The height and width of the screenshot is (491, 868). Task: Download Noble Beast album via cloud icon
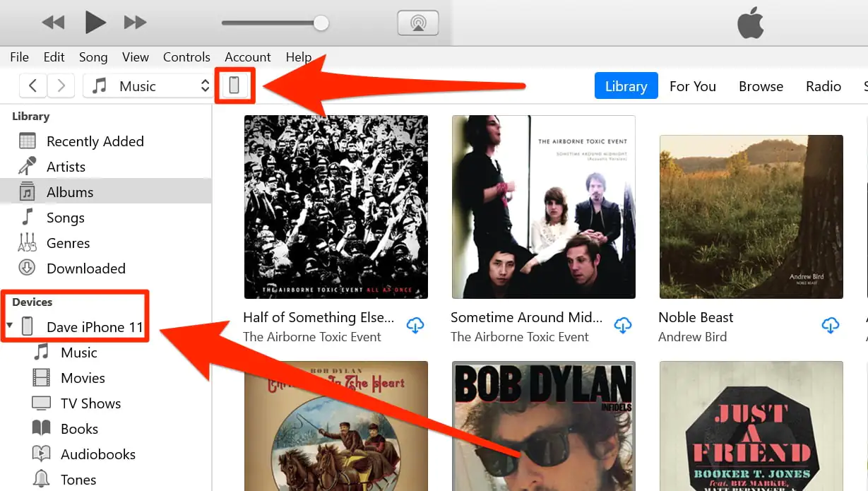[x=831, y=326]
